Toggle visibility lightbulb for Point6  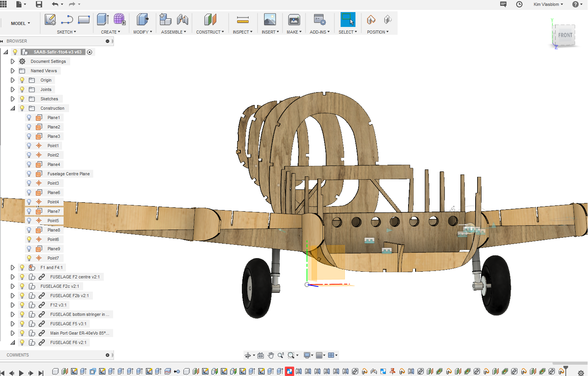29,239
